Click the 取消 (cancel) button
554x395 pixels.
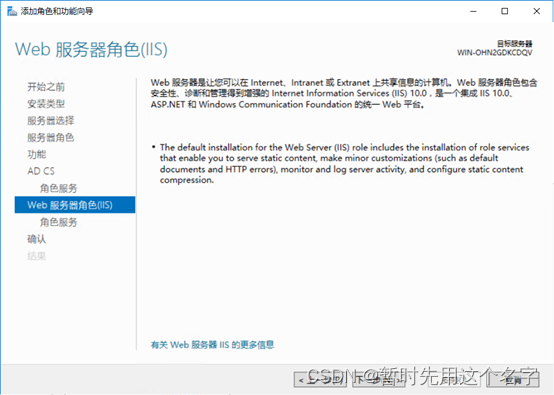pyautogui.click(x=513, y=380)
